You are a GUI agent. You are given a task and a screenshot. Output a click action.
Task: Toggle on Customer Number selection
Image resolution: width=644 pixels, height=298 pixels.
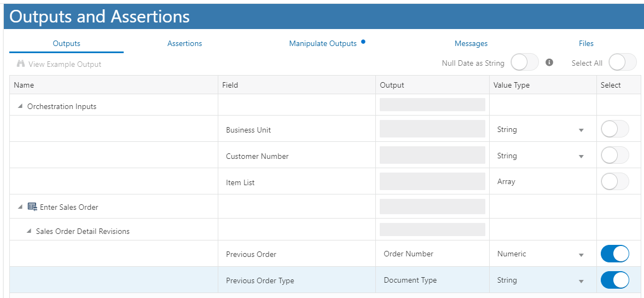click(615, 156)
